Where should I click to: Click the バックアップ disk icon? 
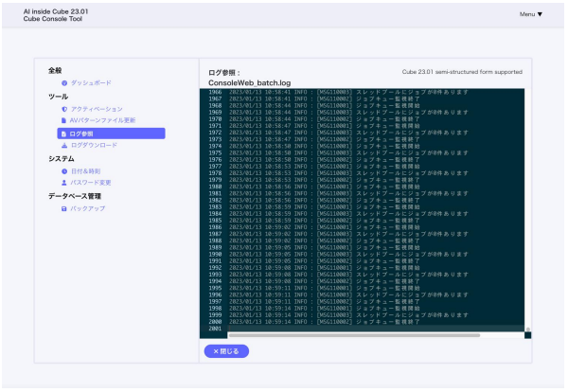tap(64, 207)
